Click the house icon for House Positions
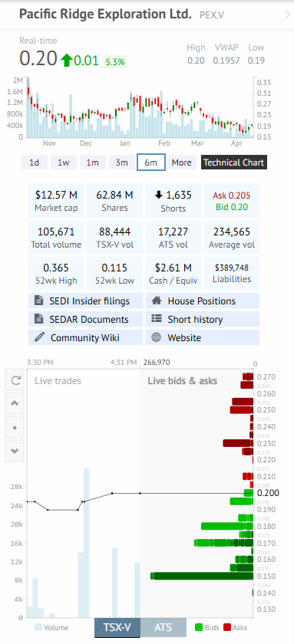The width and height of the screenshot is (294, 644). [x=157, y=301]
